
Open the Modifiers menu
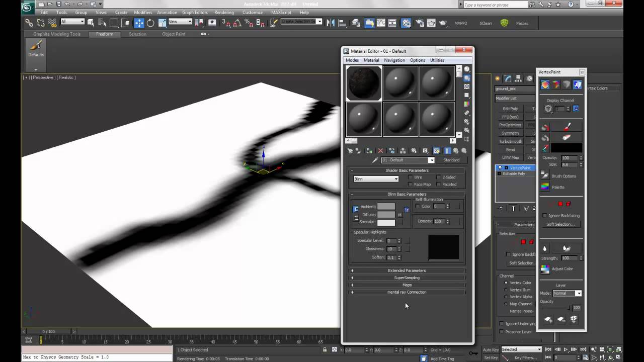[x=143, y=13]
